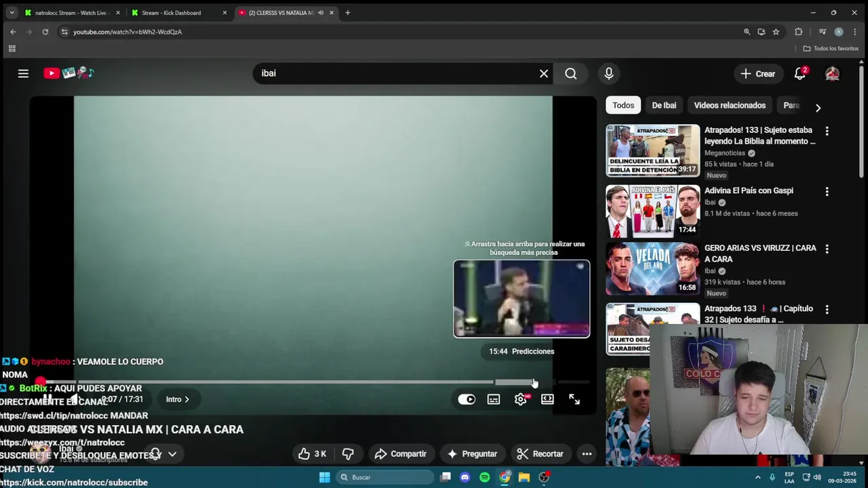Toggle subtitles in the player
The width and height of the screenshot is (868, 488).
(494, 400)
